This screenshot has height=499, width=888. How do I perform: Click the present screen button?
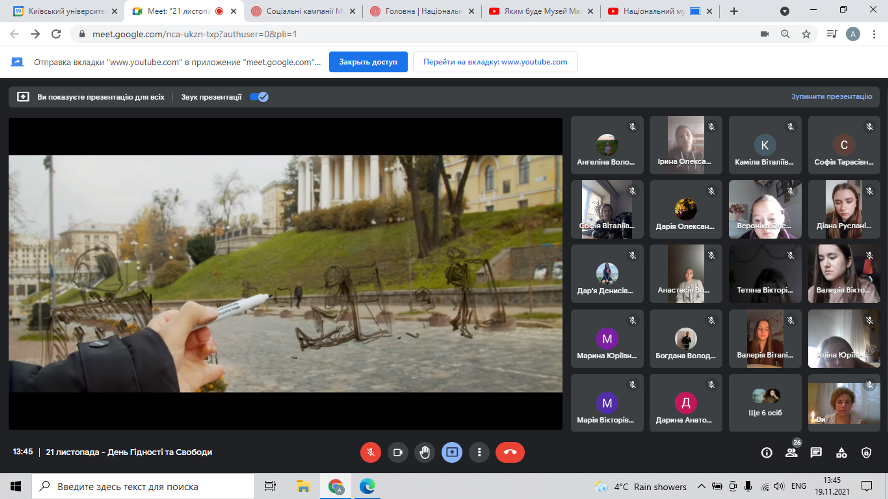(451, 452)
